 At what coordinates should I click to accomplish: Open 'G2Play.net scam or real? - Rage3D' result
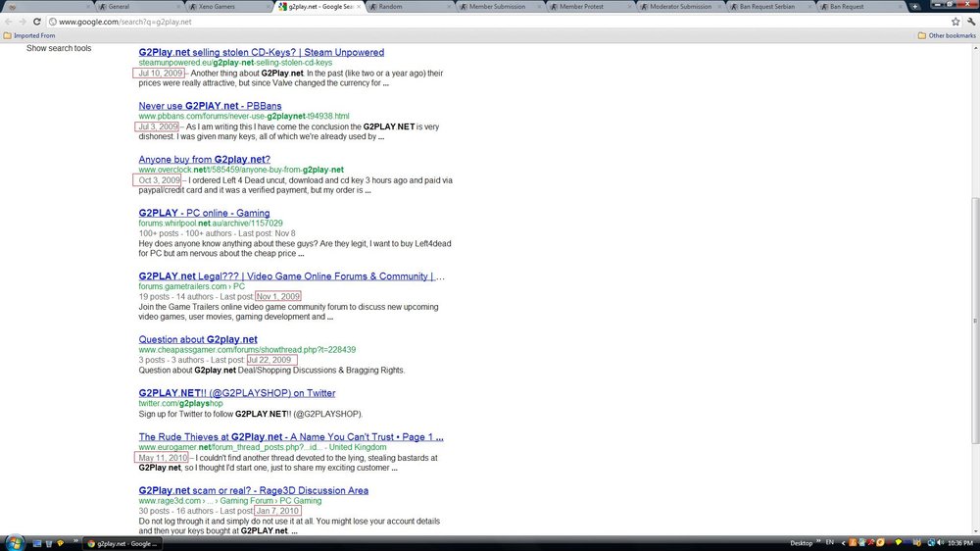[253, 491]
